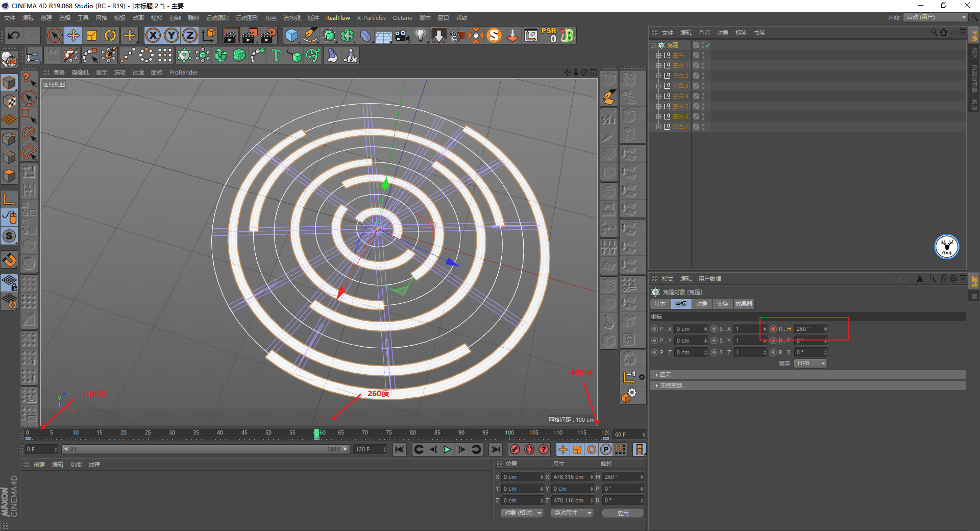The width and height of the screenshot is (980, 531).
Task: Toggle P.X keyframe radio
Action: tap(654, 329)
